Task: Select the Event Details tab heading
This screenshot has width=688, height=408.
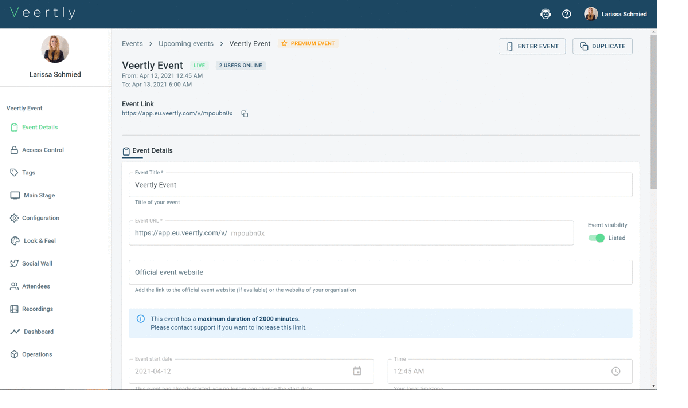Action: 147,151
